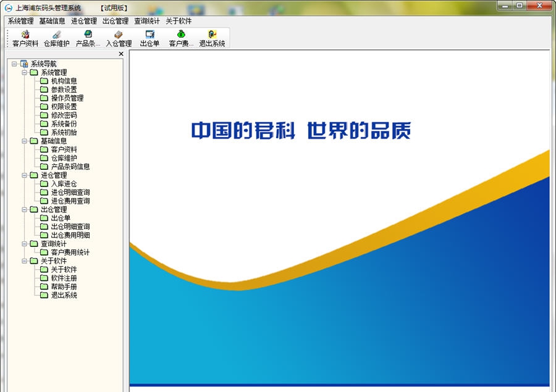This screenshot has height=392, width=556.
Task: Open the 基础信息 menu in the menu bar
Action: [52, 21]
